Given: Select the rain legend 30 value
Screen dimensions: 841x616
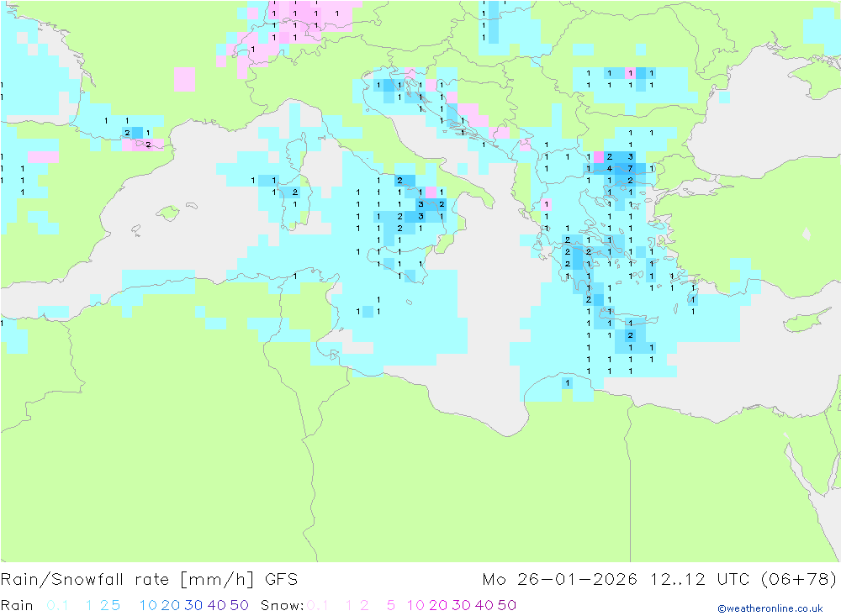Looking at the screenshot, I should coord(193,605).
